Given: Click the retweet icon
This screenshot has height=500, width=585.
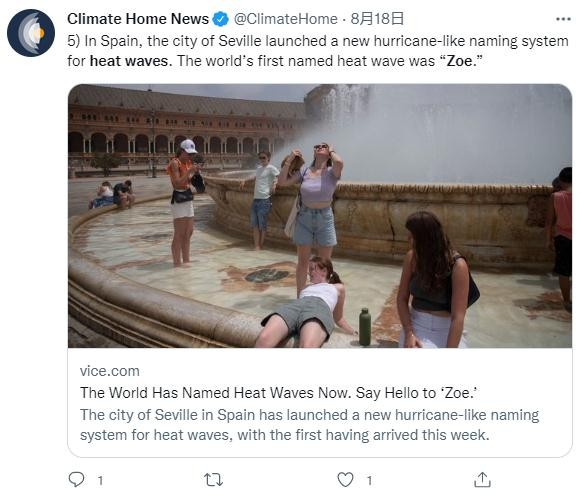Looking at the screenshot, I should coord(213,480).
